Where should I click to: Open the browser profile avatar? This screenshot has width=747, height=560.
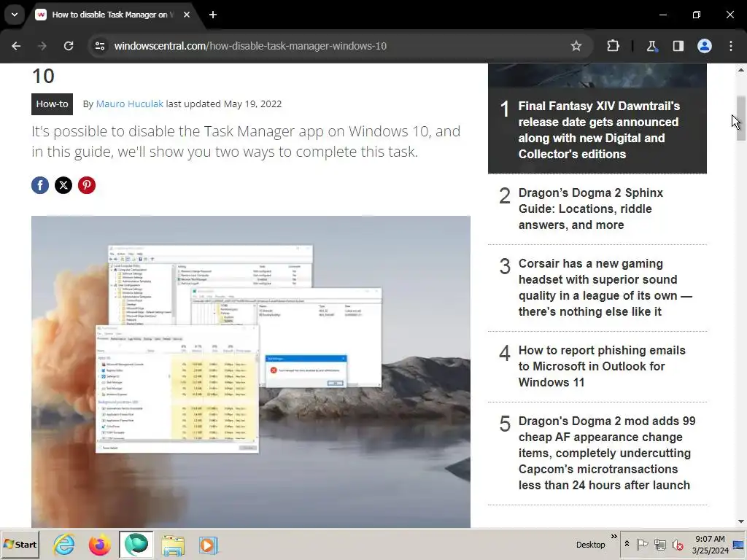[705, 46]
